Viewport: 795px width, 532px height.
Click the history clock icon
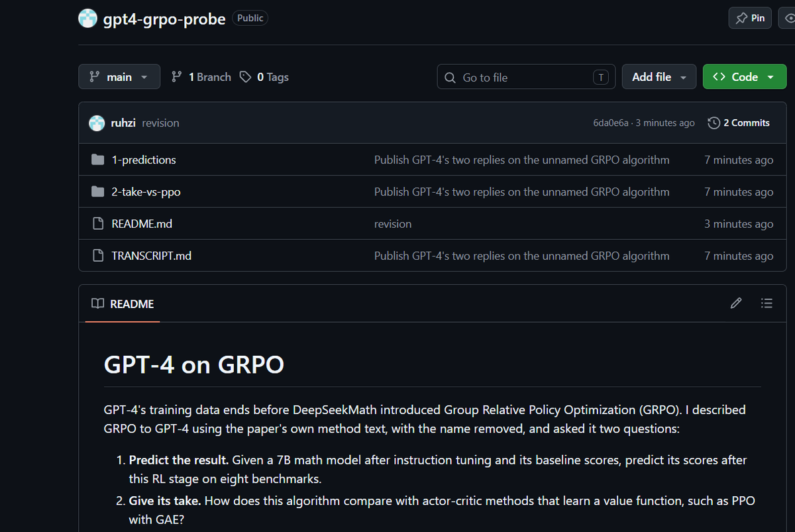coord(714,123)
